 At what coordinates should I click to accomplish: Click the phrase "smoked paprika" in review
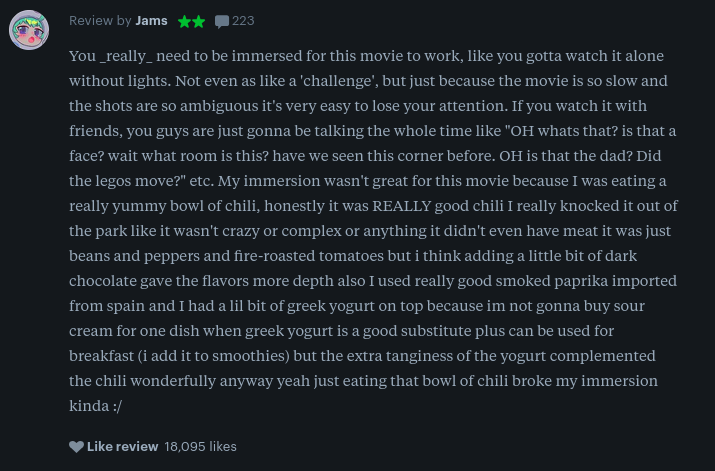pyautogui.click(x=552, y=281)
